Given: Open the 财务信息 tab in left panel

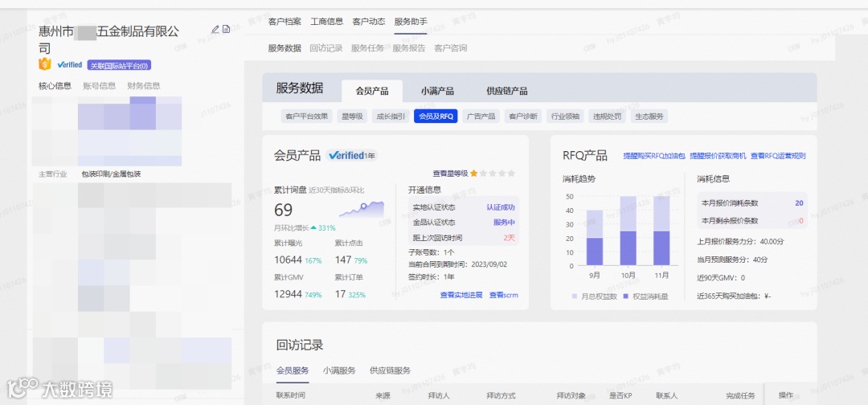Looking at the screenshot, I should [144, 86].
